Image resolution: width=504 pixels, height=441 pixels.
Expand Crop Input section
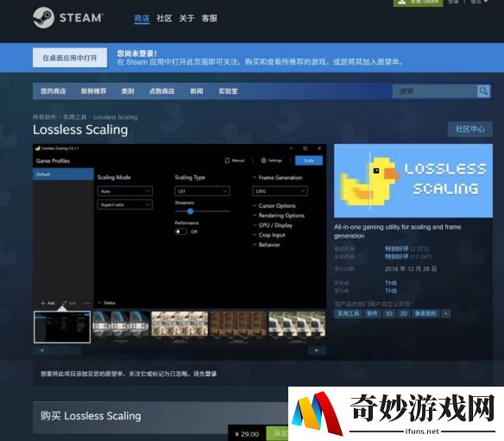(x=269, y=235)
